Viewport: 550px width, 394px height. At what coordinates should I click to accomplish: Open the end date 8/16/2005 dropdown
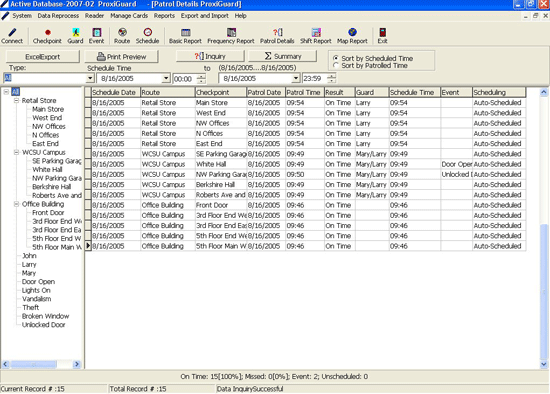pyautogui.click(x=296, y=78)
